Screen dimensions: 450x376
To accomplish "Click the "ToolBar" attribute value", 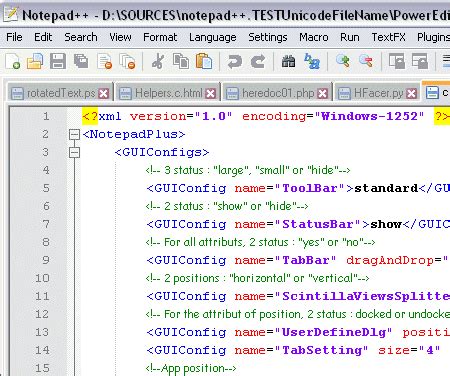I will tap(310, 188).
